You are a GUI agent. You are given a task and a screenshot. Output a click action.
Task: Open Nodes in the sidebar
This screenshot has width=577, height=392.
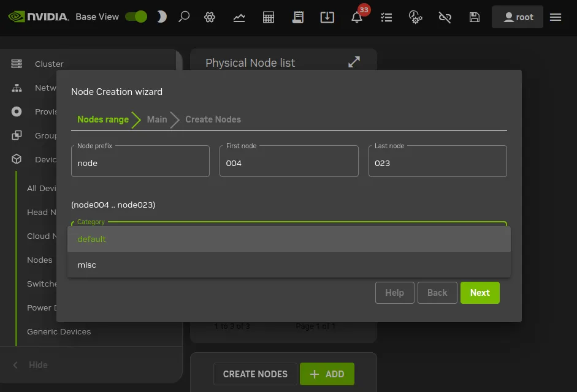[x=40, y=260]
